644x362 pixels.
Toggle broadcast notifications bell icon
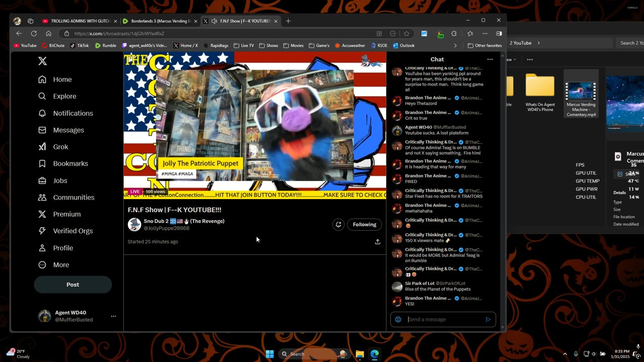click(x=339, y=225)
